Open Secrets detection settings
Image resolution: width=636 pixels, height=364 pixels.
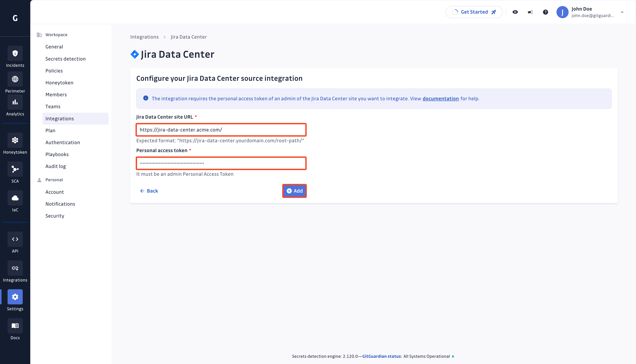(x=65, y=59)
